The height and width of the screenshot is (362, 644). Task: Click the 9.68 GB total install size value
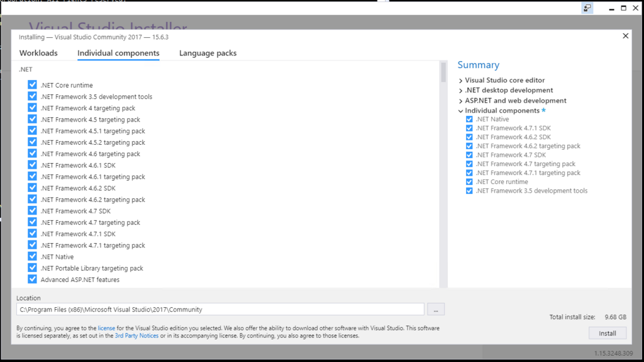tap(615, 317)
